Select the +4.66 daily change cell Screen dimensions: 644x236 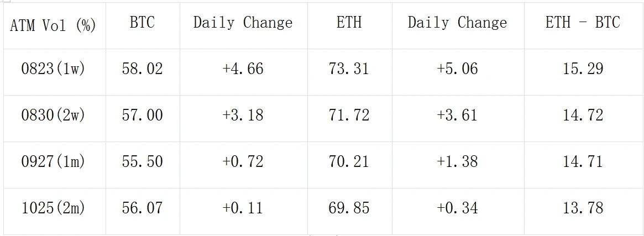click(243, 69)
